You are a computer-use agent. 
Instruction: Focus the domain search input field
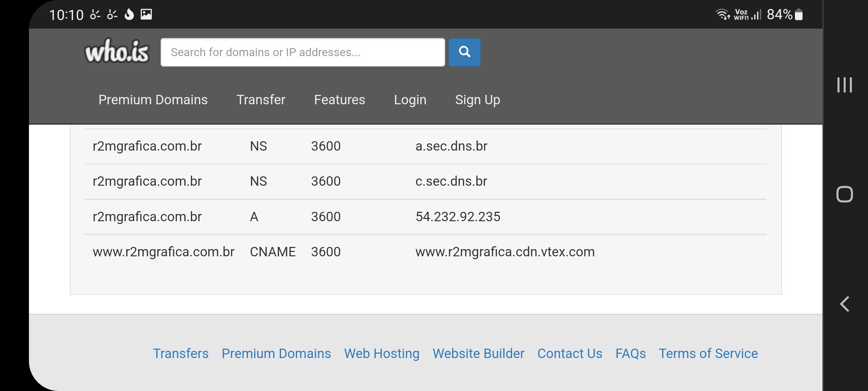tap(303, 52)
